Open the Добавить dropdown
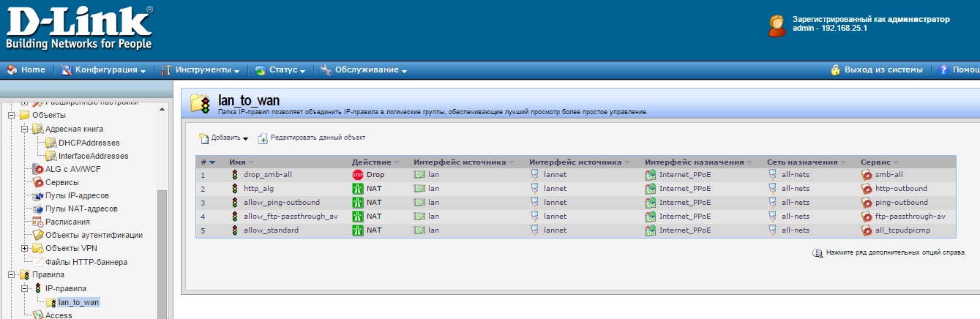 pos(224,138)
